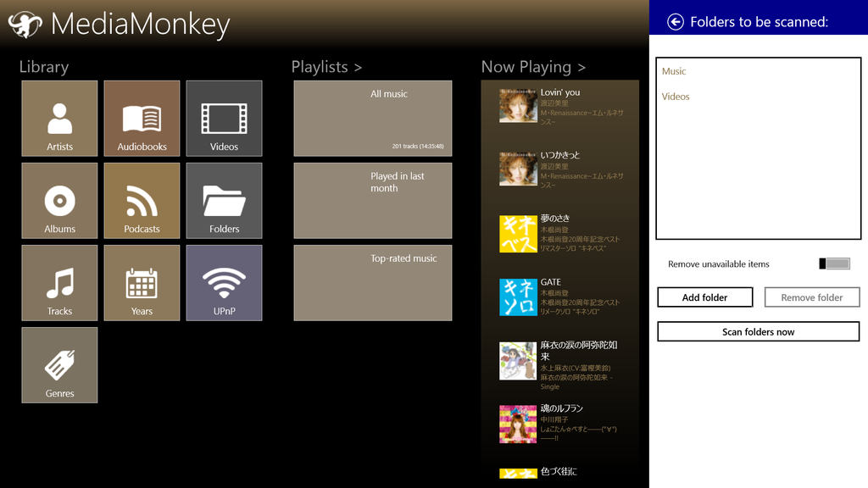Open the Tracks library tile
Image resolution: width=868 pixels, height=488 pixels.
click(59, 283)
